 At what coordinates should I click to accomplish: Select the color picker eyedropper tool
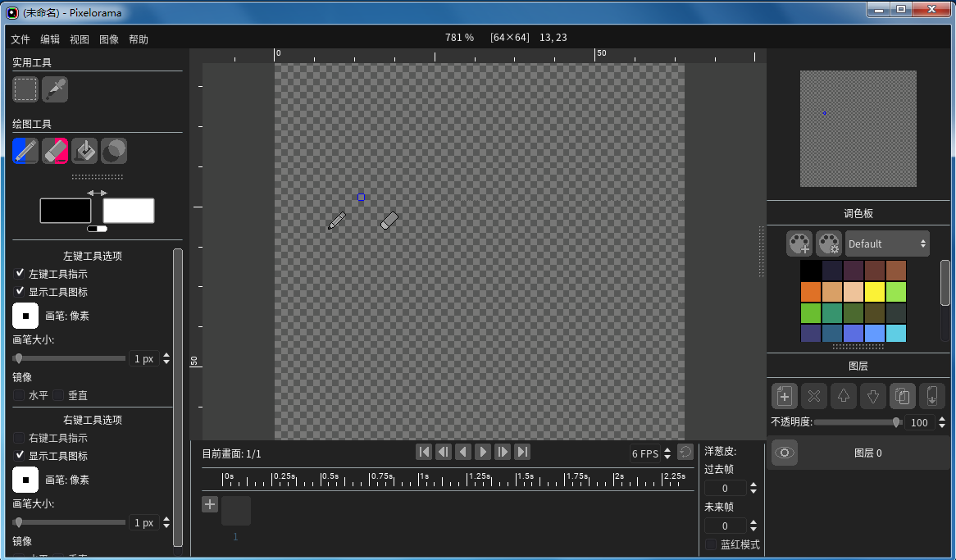point(55,89)
